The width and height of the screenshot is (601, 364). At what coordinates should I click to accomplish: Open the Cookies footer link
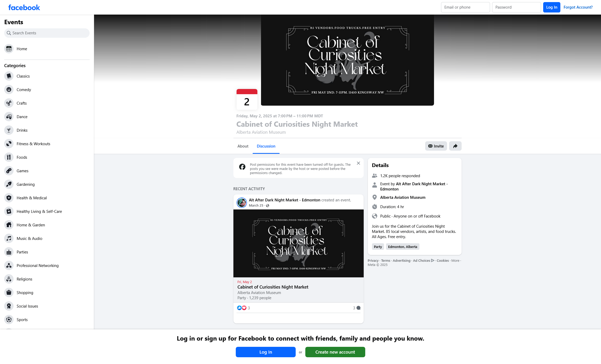[443, 261]
